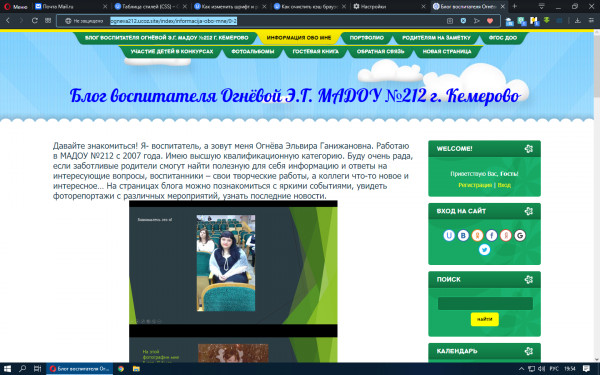This screenshot has width=600, height=375.
Task: Open the Обратная связь menu item
Action: tap(380, 51)
